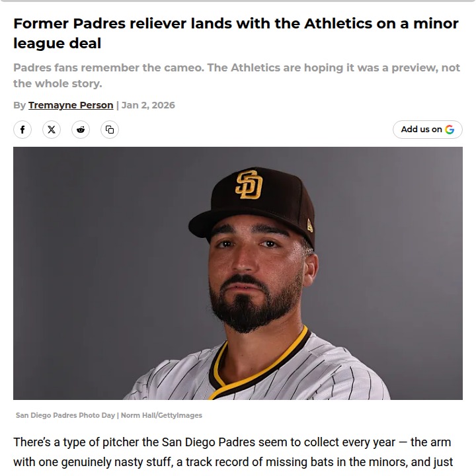Image resolution: width=476 pixels, height=476 pixels.
Task: Click the Jan 2, 2026 publish date
Action: 148,105
